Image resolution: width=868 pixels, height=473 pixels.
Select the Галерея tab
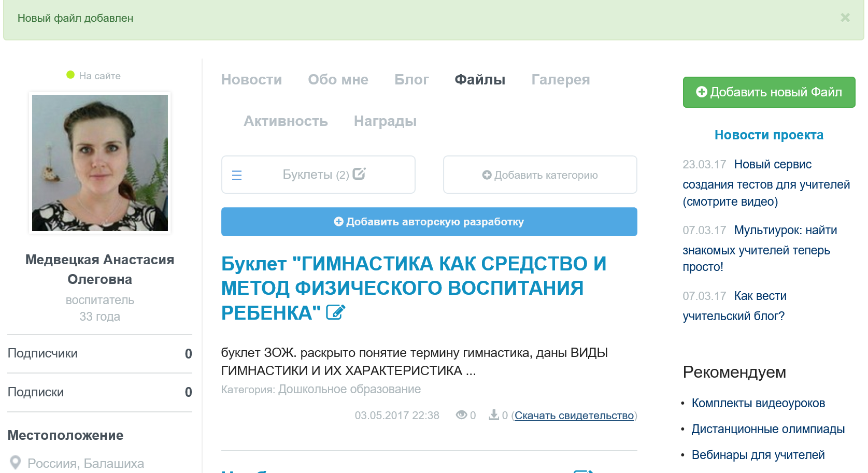[x=560, y=80]
